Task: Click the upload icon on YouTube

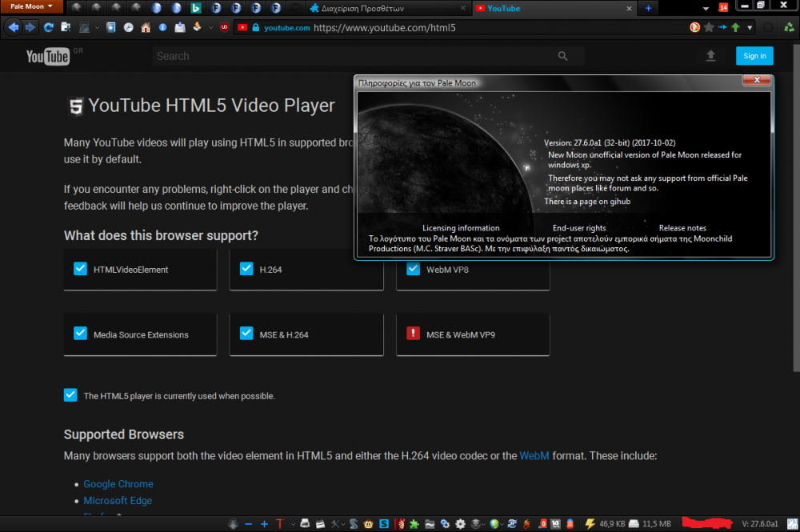Action: coord(712,55)
